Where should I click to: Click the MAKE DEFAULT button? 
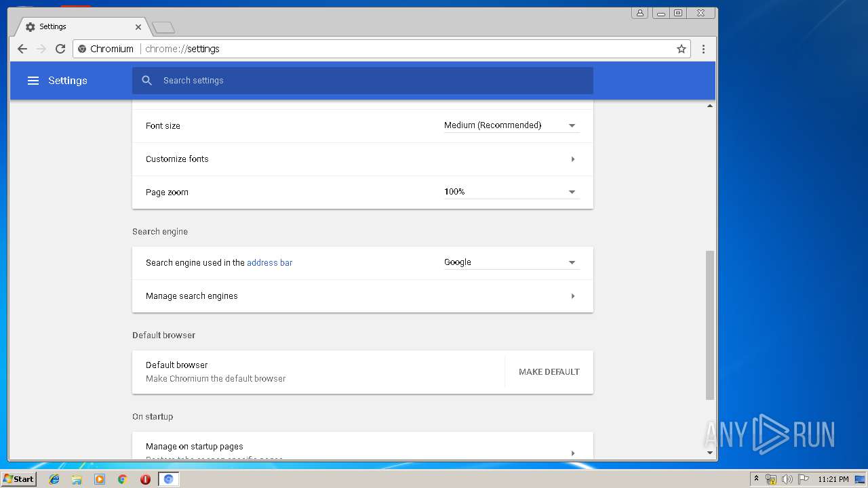549,372
